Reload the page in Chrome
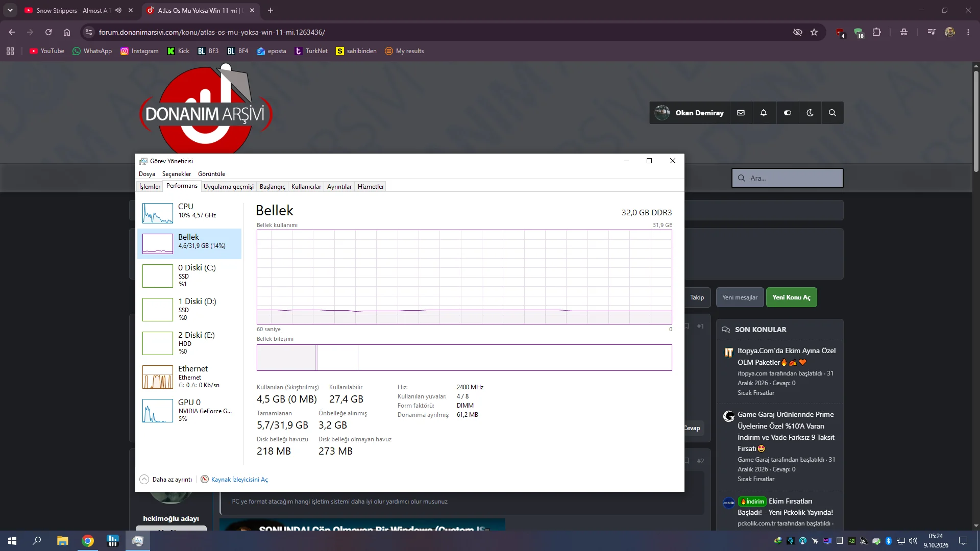 click(48, 32)
